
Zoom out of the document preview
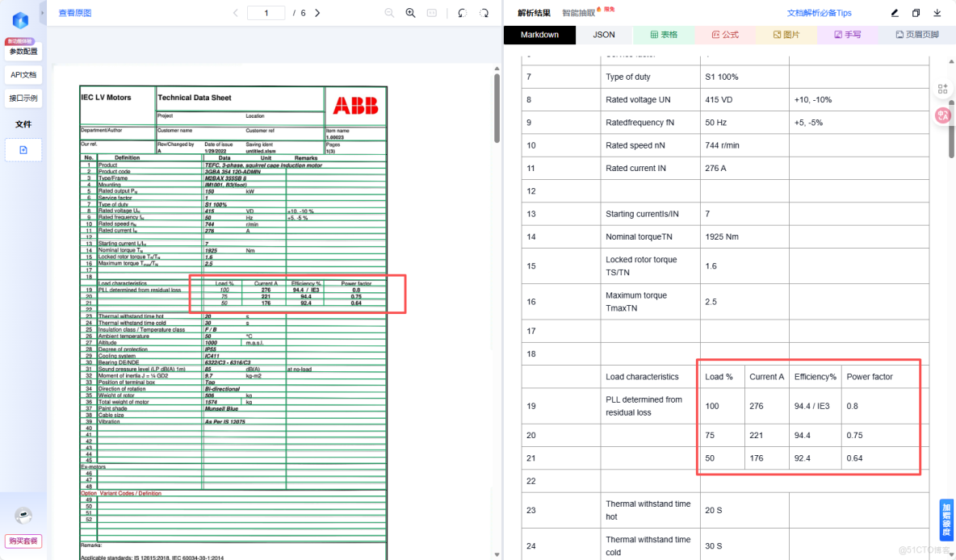[x=389, y=12]
